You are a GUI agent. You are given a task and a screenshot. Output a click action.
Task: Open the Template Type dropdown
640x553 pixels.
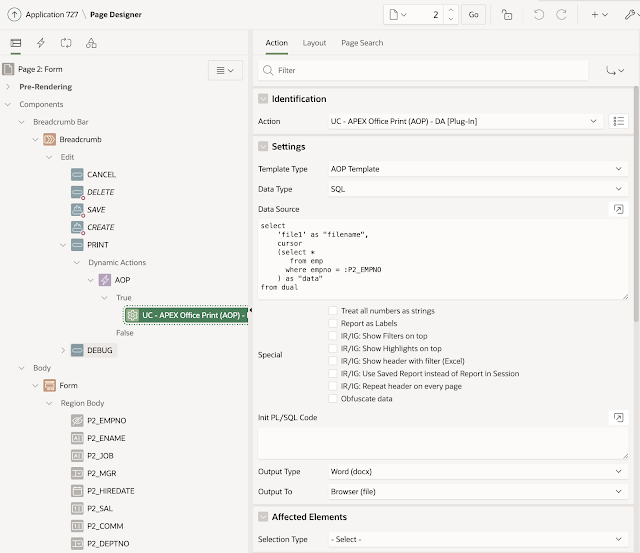pyautogui.click(x=478, y=169)
